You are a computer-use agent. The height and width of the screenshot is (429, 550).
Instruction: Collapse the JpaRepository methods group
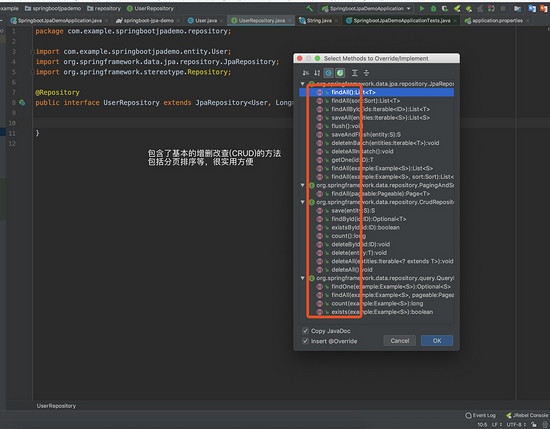coord(303,84)
